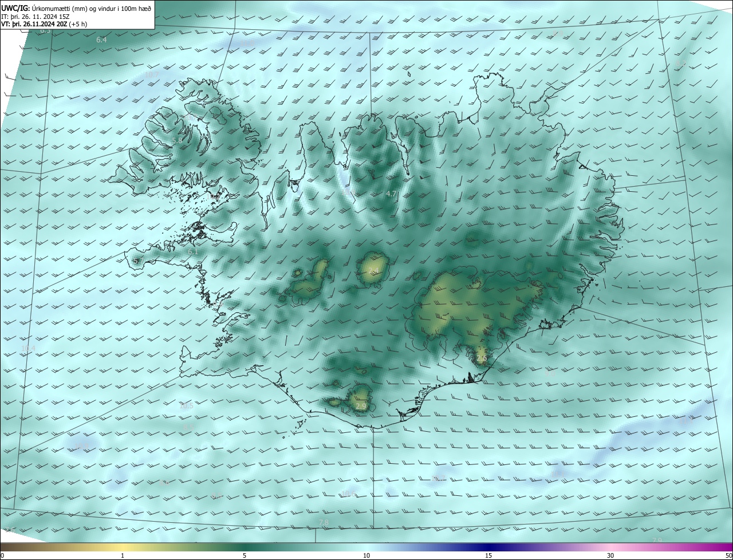Click the '1' tick label on the colour scale
733x560 pixels.
click(123, 555)
